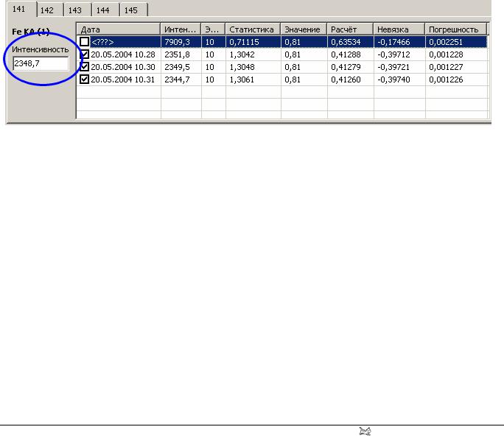Click statistics value 0,71115
The width and height of the screenshot is (504, 438).
click(x=244, y=42)
